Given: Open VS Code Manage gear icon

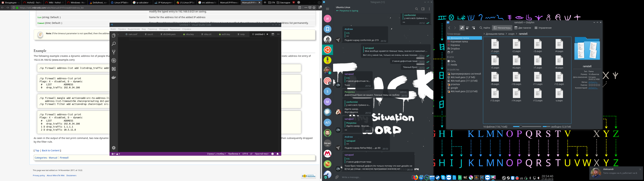Looking at the screenshot, I should tap(114, 148).
